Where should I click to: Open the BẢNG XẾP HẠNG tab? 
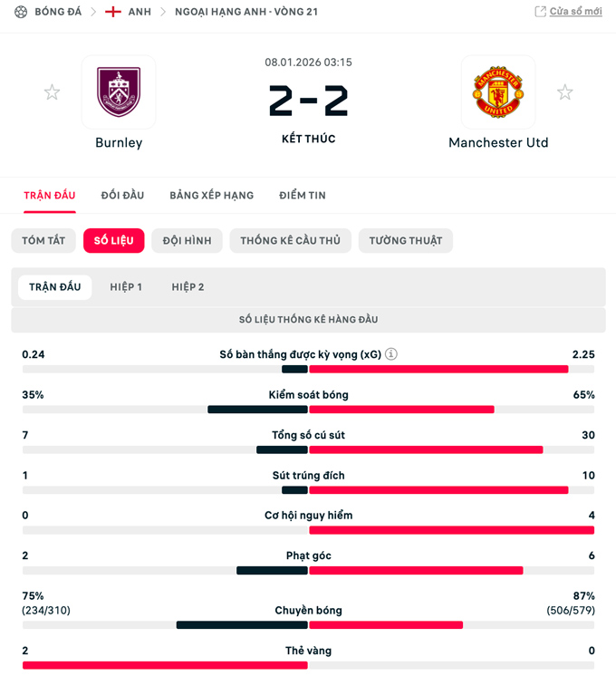tap(211, 196)
